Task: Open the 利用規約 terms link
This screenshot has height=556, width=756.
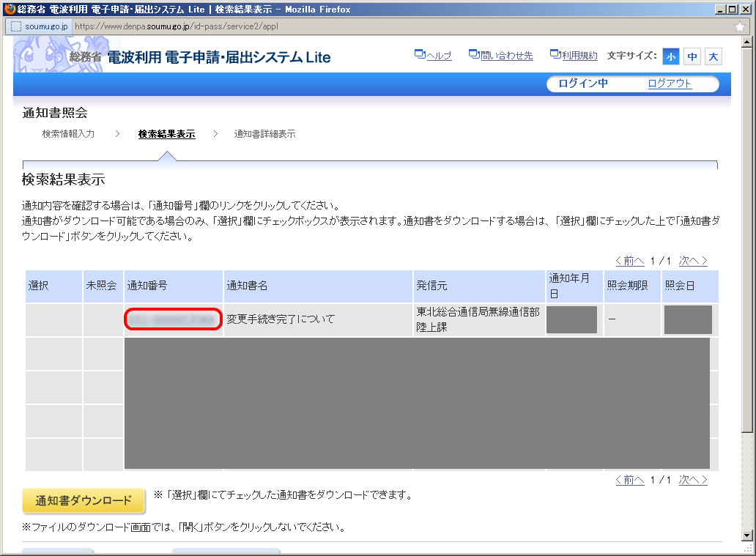Action: (574, 56)
